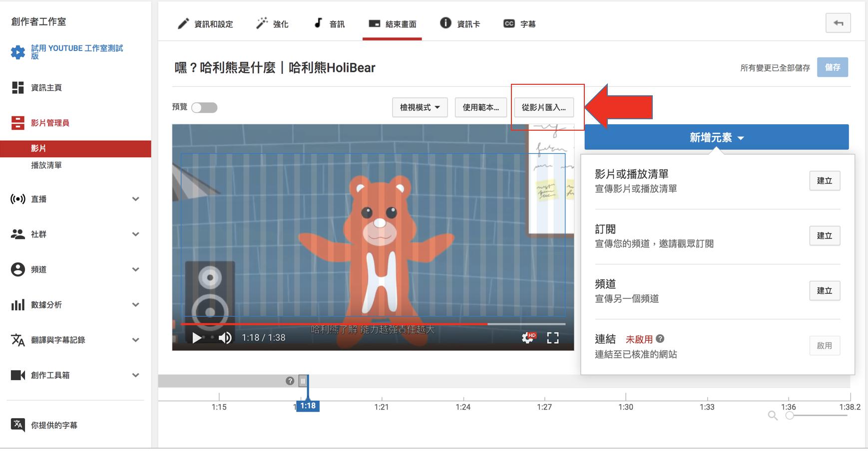
Task: Click the bear video preview frame
Action: pos(373,237)
